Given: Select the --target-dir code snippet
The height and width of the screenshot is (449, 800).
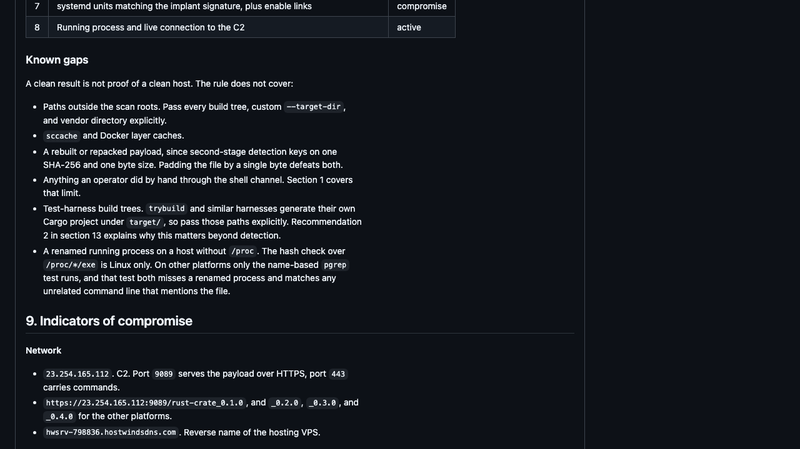Looking at the screenshot, I should tap(313, 107).
